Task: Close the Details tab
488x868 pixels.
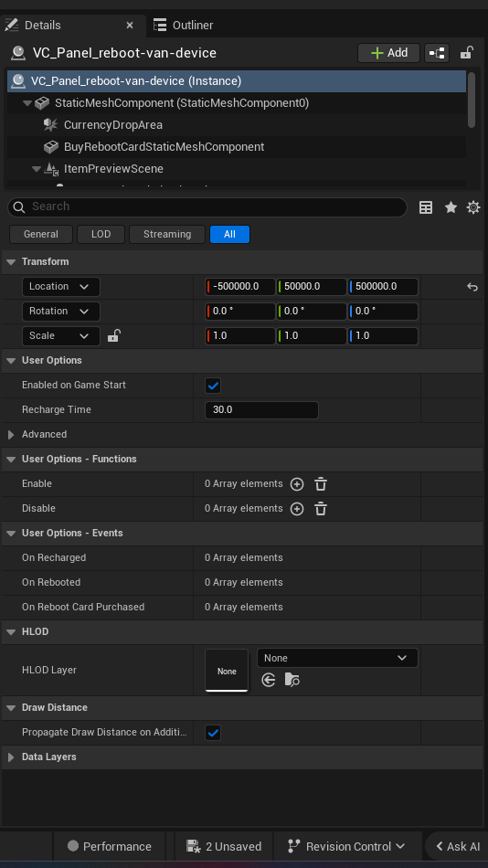Action: tap(130, 26)
